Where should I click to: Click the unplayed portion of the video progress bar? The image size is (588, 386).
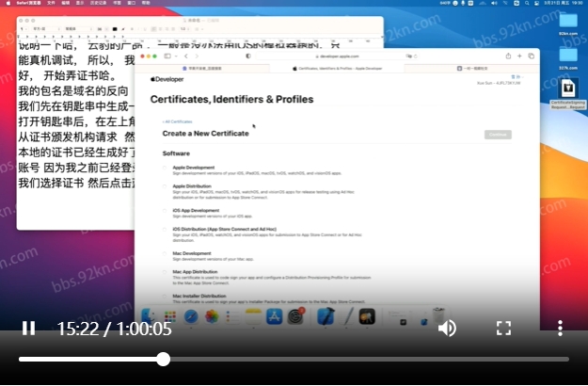click(370, 359)
